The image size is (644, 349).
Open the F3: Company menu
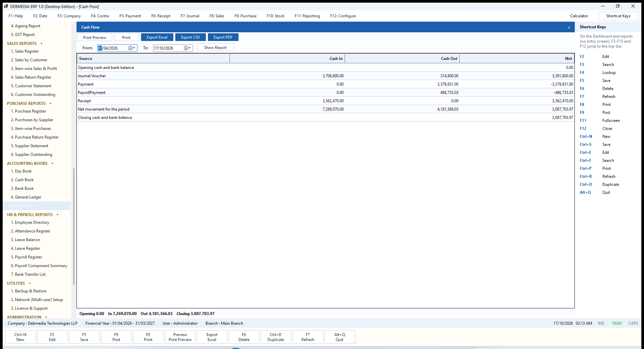(x=69, y=16)
